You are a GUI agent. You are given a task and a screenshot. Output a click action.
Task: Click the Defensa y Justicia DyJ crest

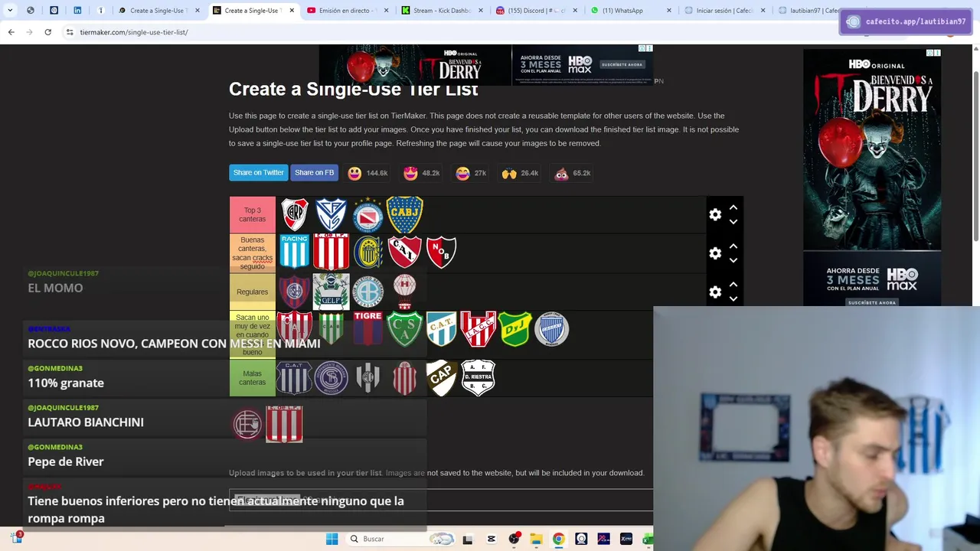(x=514, y=329)
